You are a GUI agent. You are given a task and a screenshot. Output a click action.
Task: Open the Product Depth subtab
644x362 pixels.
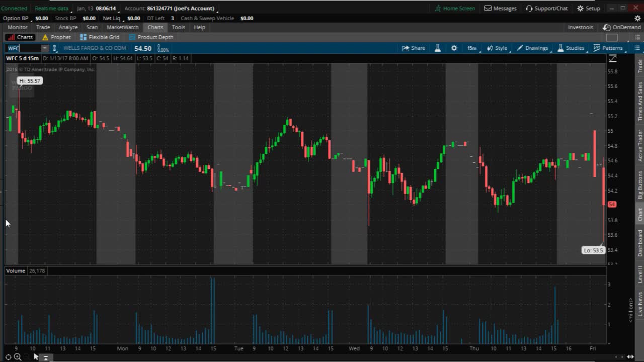(x=151, y=37)
